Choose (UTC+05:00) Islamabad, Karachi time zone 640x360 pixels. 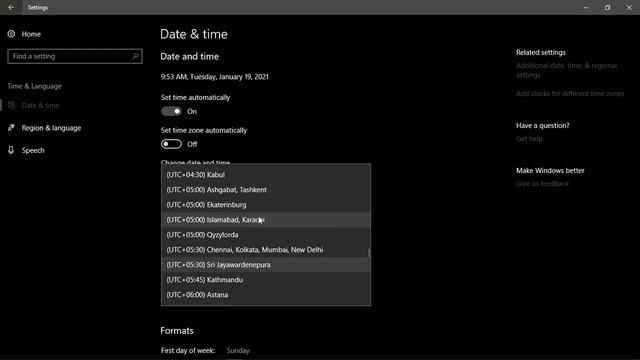[266, 220]
